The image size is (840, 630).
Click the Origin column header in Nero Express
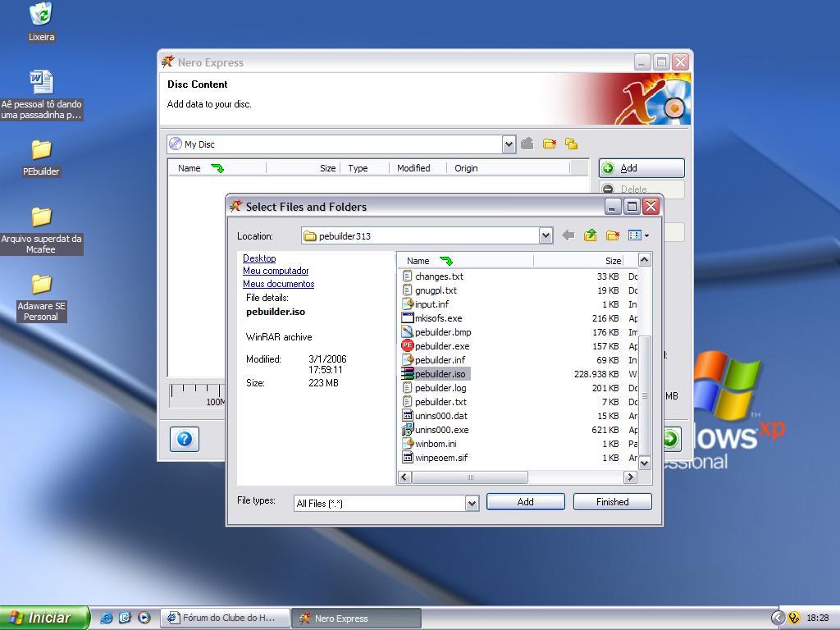pyautogui.click(x=508, y=168)
